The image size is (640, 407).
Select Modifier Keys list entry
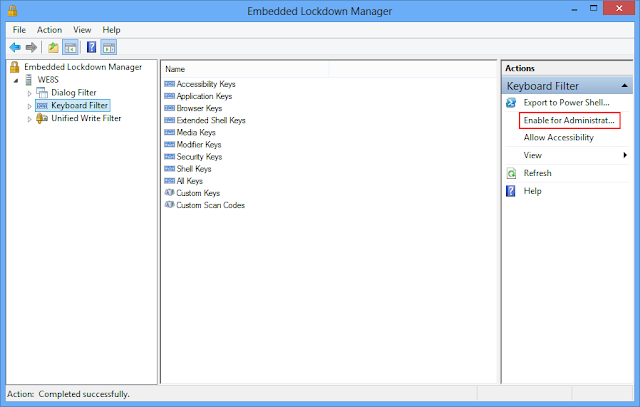click(199, 145)
